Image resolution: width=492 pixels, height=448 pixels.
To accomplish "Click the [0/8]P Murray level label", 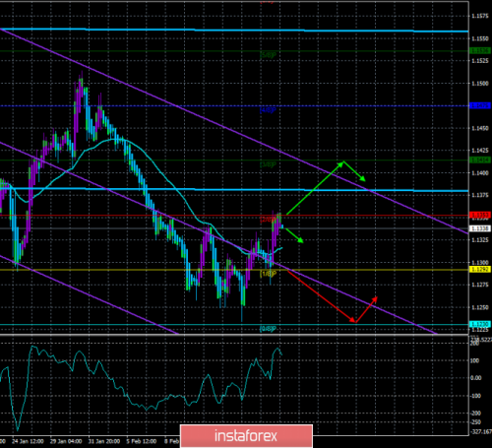I will tap(268, 329).
